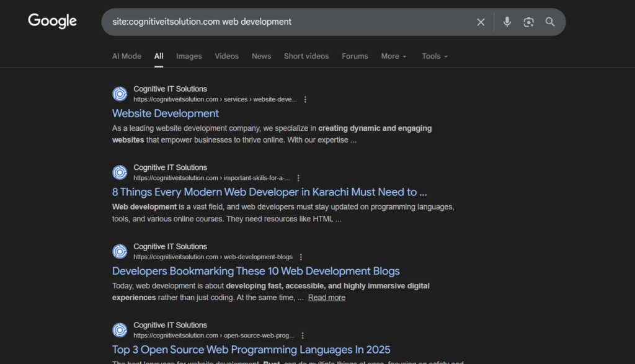The height and width of the screenshot is (364, 635).
Task: Click Read more in the third result
Action: pyautogui.click(x=327, y=298)
